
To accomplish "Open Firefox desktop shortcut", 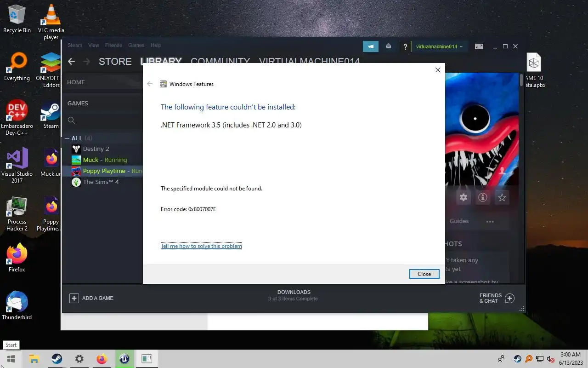I will (17, 259).
